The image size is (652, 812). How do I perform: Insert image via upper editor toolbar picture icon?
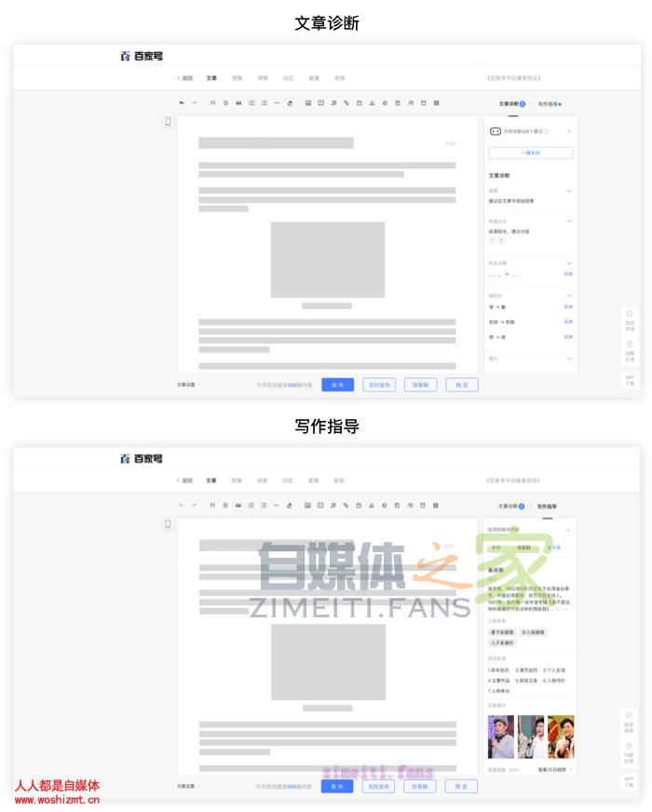tap(307, 102)
